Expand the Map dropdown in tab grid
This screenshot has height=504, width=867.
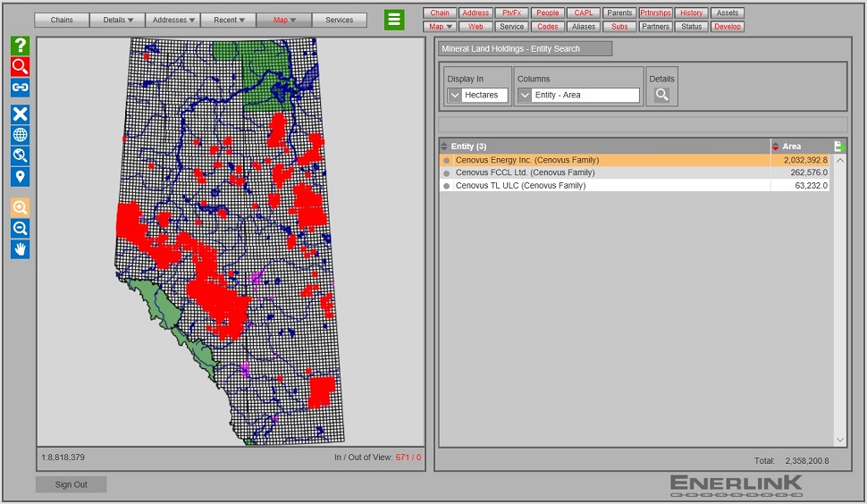[x=440, y=27]
